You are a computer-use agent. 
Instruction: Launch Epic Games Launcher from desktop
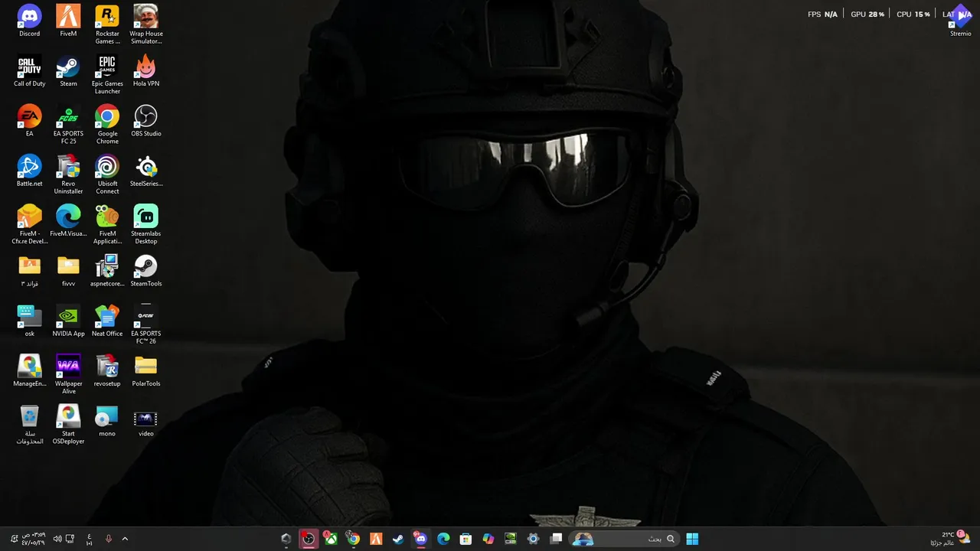point(107,75)
